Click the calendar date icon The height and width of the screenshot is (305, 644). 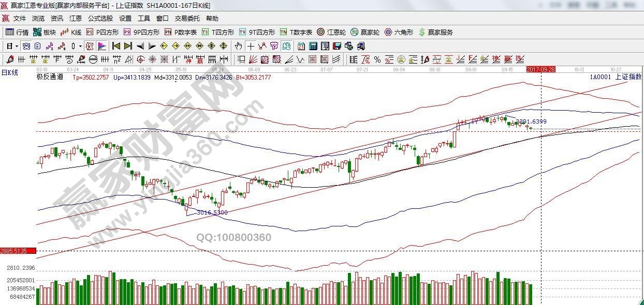pos(301,46)
